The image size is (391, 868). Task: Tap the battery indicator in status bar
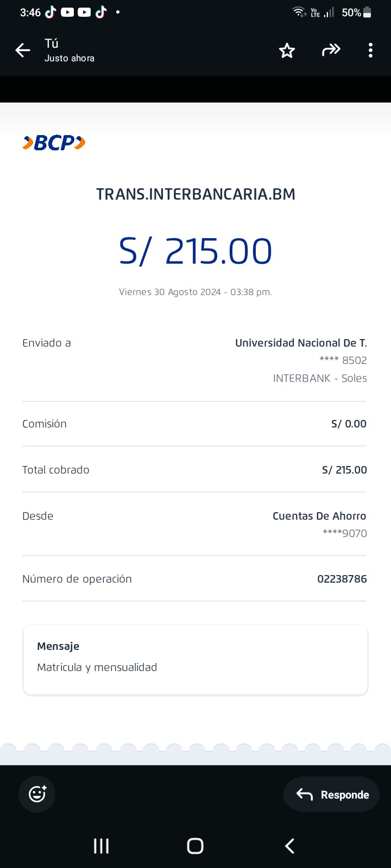tap(367, 12)
